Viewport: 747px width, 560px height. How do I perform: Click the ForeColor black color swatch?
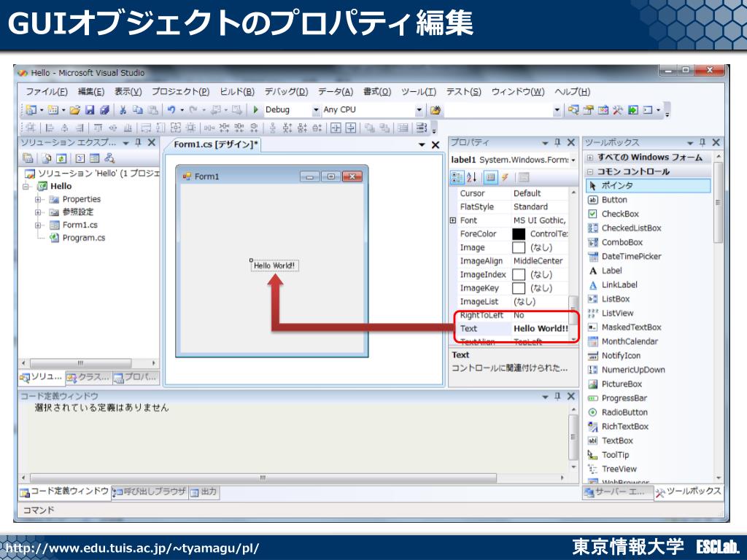[x=519, y=234]
